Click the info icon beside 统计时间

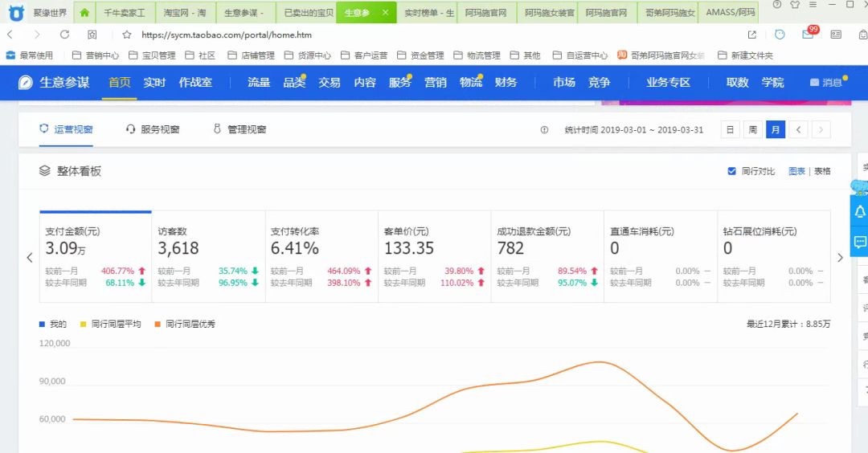click(x=544, y=130)
